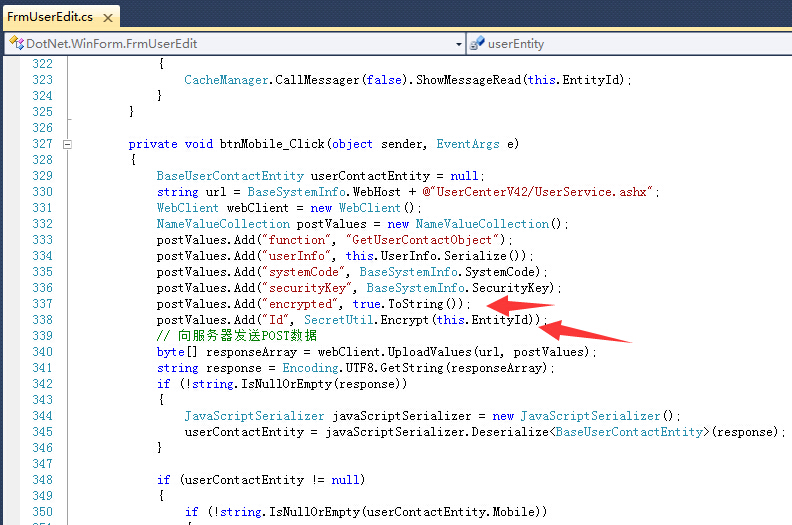
Task: Click line number 337 in the gutter
Action: (x=42, y=304)
